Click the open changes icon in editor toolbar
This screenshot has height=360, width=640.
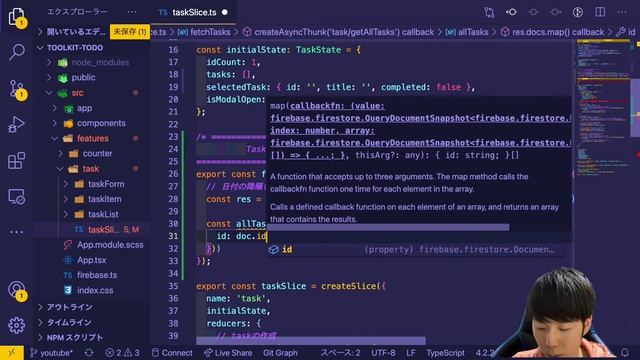click(x=511, y=12)
